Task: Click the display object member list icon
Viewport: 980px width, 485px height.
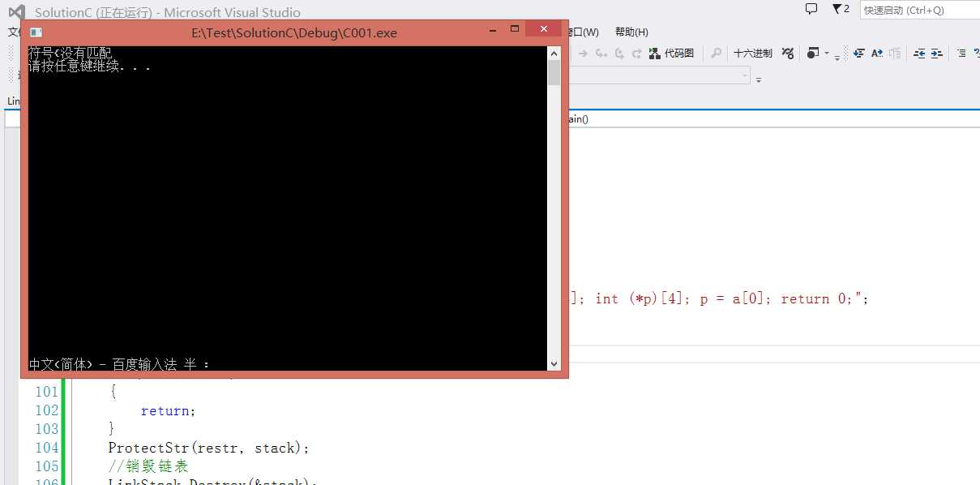Action: pyautogui.click(x=859, y=54)
